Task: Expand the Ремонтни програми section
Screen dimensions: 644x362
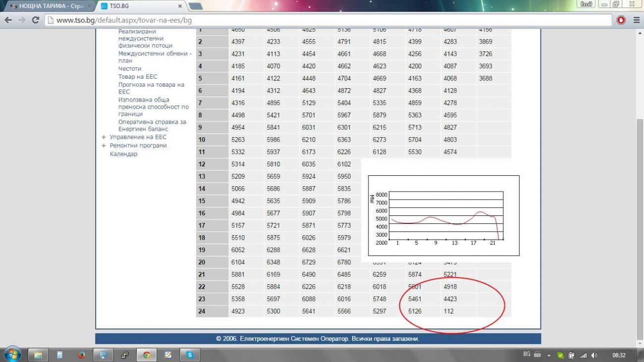Action: 104,146
